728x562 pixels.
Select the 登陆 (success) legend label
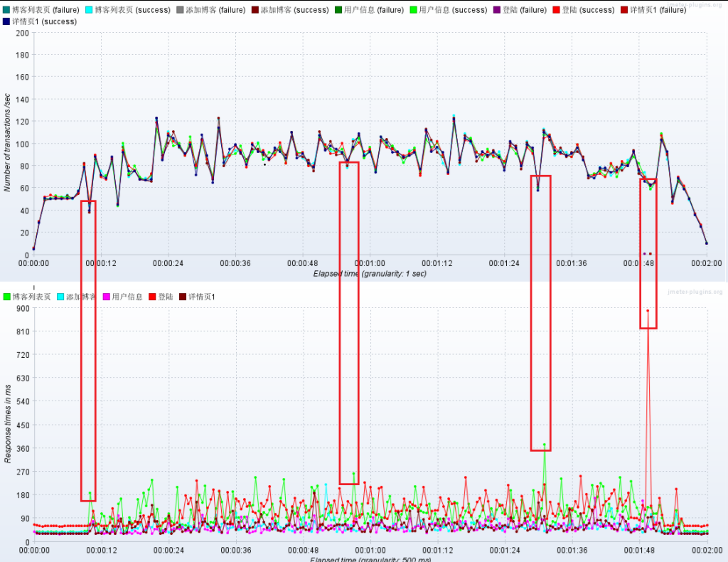[588, 10]
